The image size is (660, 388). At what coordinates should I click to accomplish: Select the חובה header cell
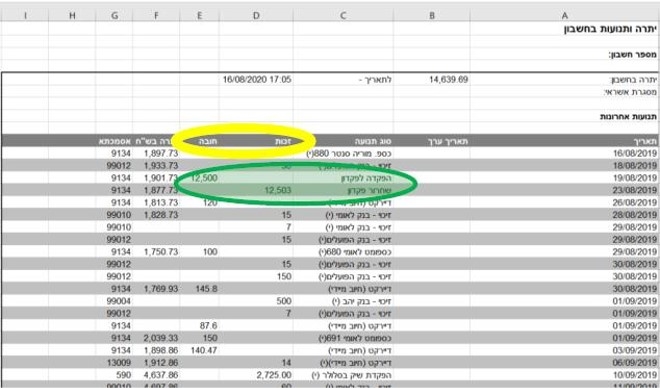[199, 141]
